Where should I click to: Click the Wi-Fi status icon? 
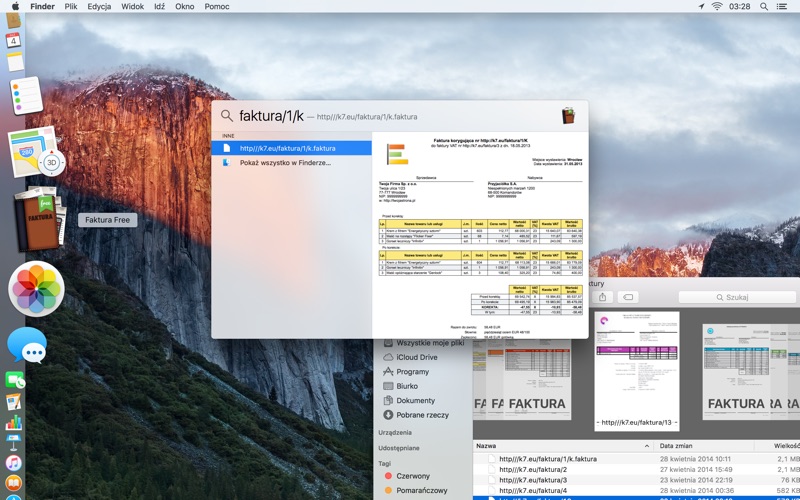(717, 6)
